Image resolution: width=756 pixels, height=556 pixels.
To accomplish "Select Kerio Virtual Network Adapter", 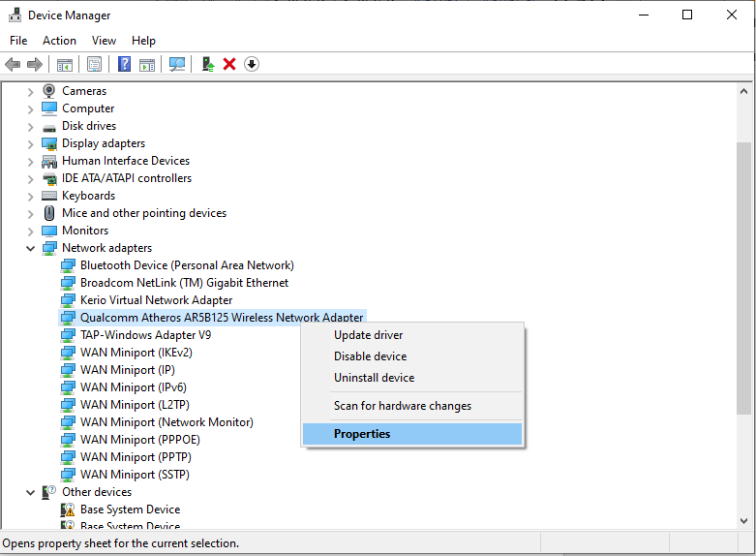I will click(156, 300).
